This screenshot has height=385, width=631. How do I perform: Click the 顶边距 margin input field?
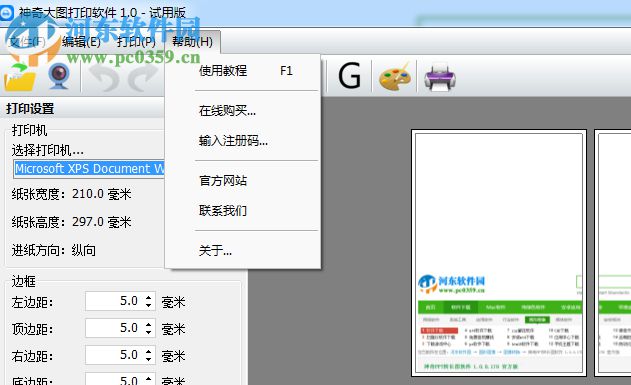click(120, 328)
